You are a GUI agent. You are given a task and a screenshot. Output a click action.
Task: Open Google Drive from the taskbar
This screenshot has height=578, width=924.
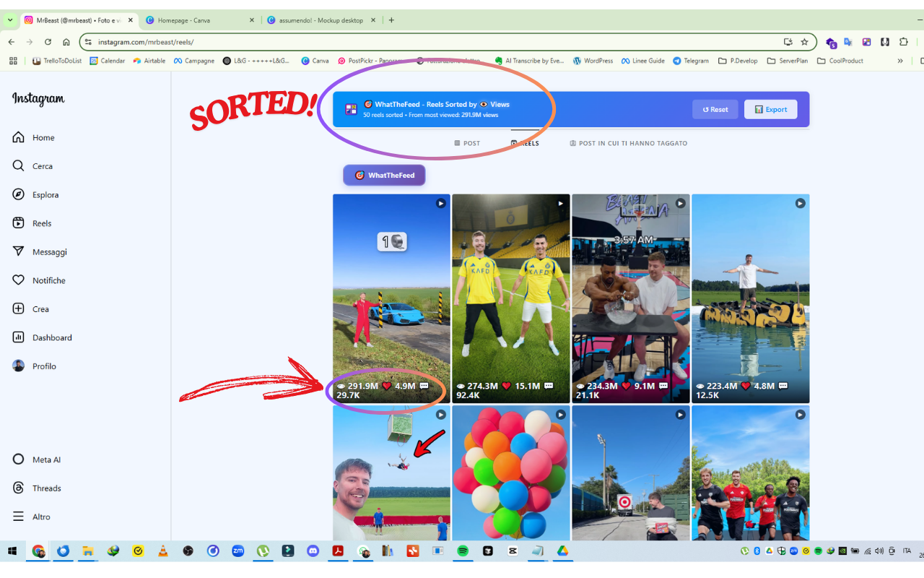click(562, 551)
